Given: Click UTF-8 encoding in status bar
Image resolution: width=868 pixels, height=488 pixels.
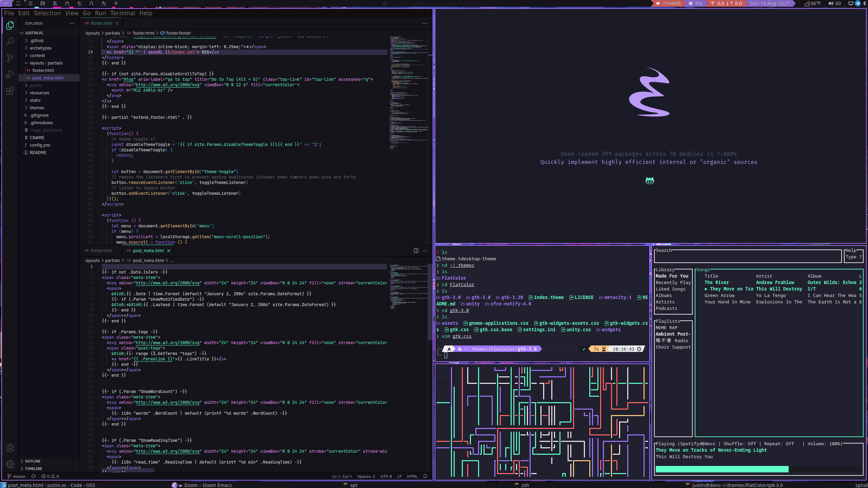Looking at the screenshot, I should coord(386,476).
